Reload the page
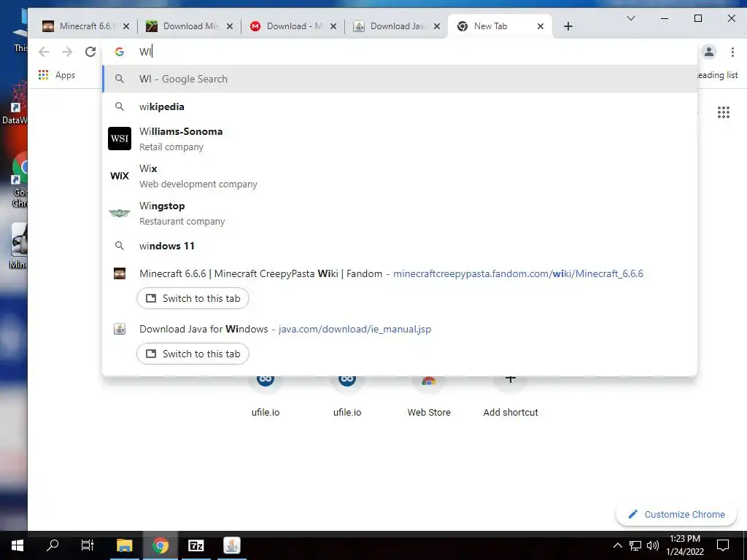Screen dimensions: 747x560 [x=90, y=52]
